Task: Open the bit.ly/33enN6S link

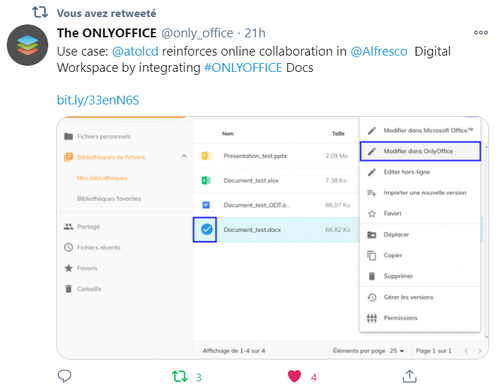Action: pos(98,100)
